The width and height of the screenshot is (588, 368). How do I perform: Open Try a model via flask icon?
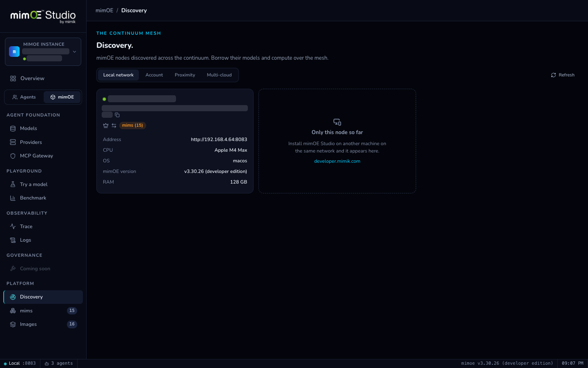tap(13, 184)
